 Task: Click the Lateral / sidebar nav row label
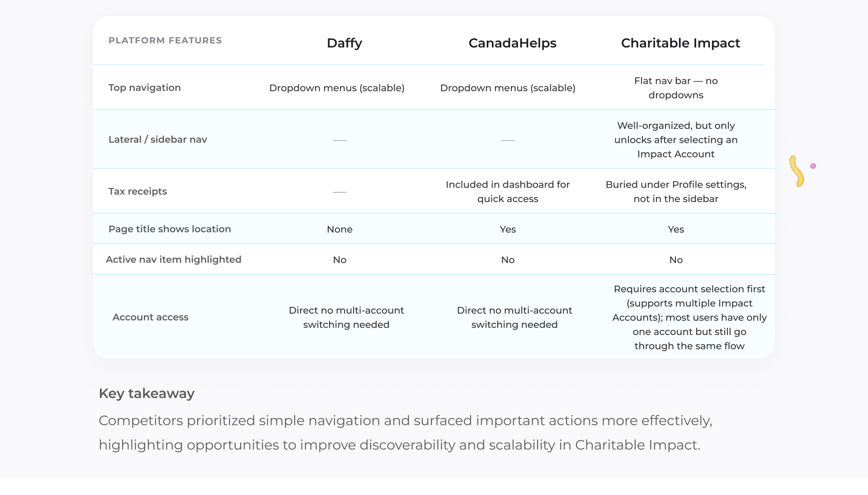pyautogui.click(x=158, y=139)
